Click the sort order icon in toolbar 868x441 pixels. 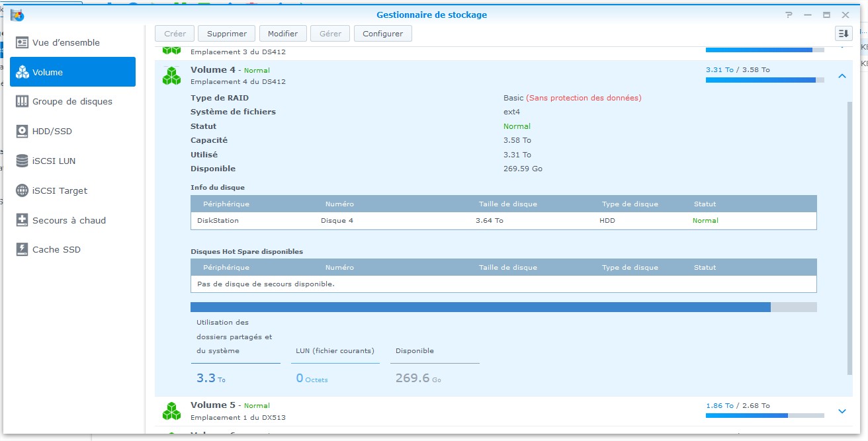[844, 33]
